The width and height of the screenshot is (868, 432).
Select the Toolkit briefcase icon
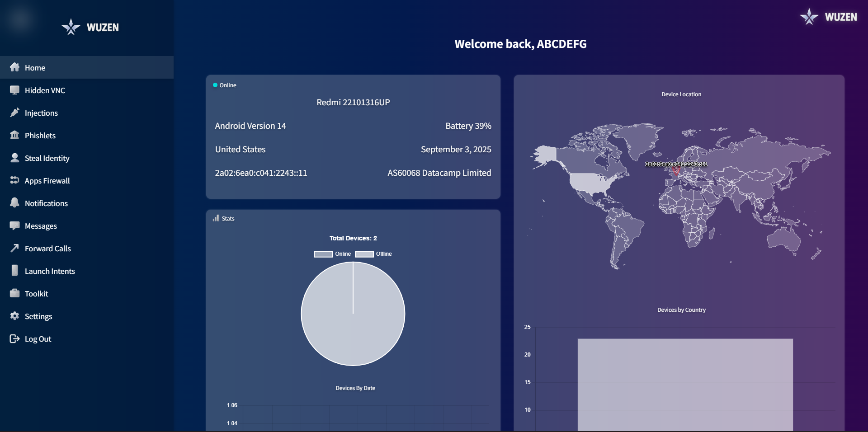(15, 293)
